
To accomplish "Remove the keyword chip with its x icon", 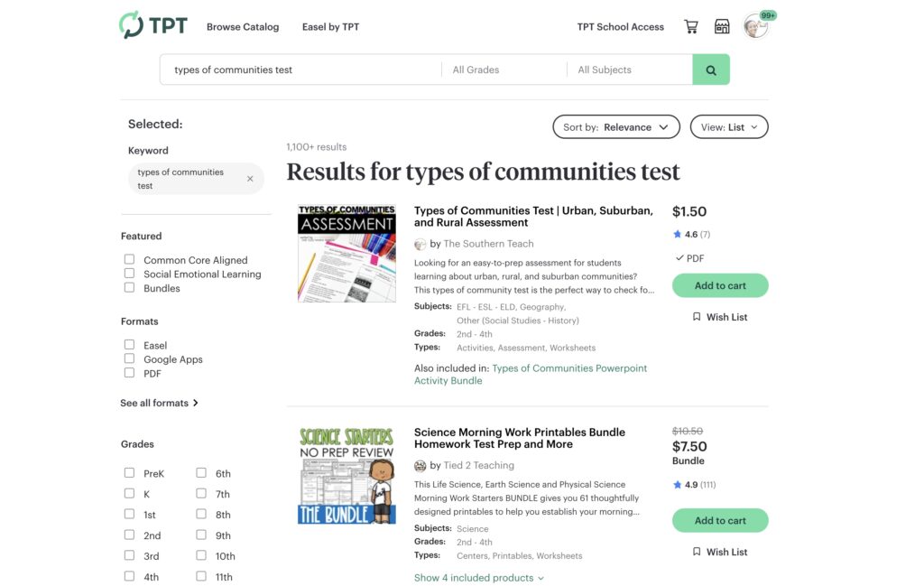I will (x=250, y=178).
